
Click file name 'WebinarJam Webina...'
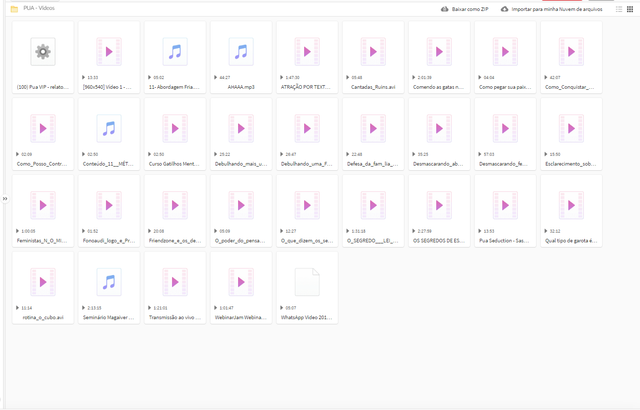tap(241, 317)
